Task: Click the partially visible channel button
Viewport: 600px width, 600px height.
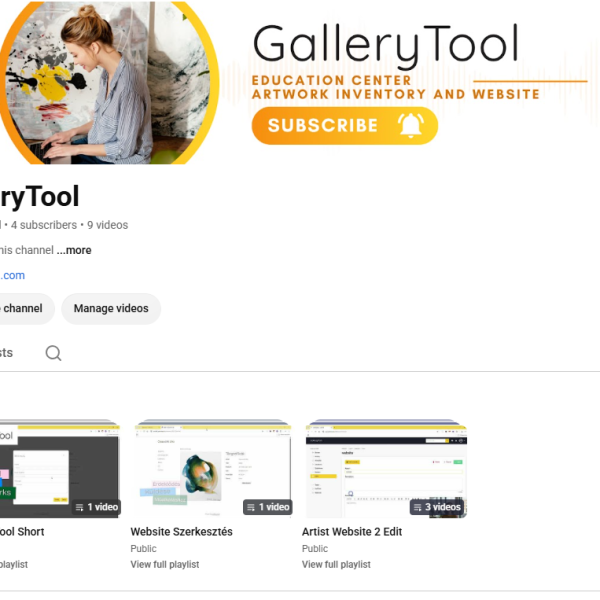Action: point(25,308)
